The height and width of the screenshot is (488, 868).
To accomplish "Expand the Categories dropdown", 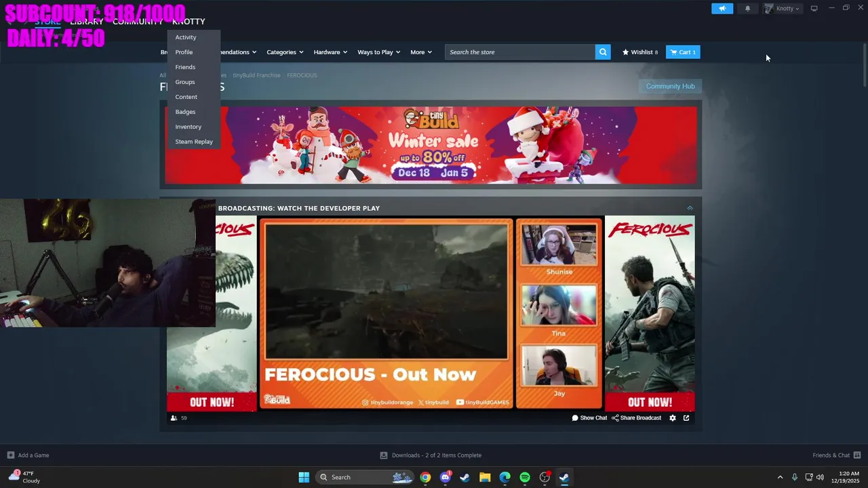I will (285, 52).
